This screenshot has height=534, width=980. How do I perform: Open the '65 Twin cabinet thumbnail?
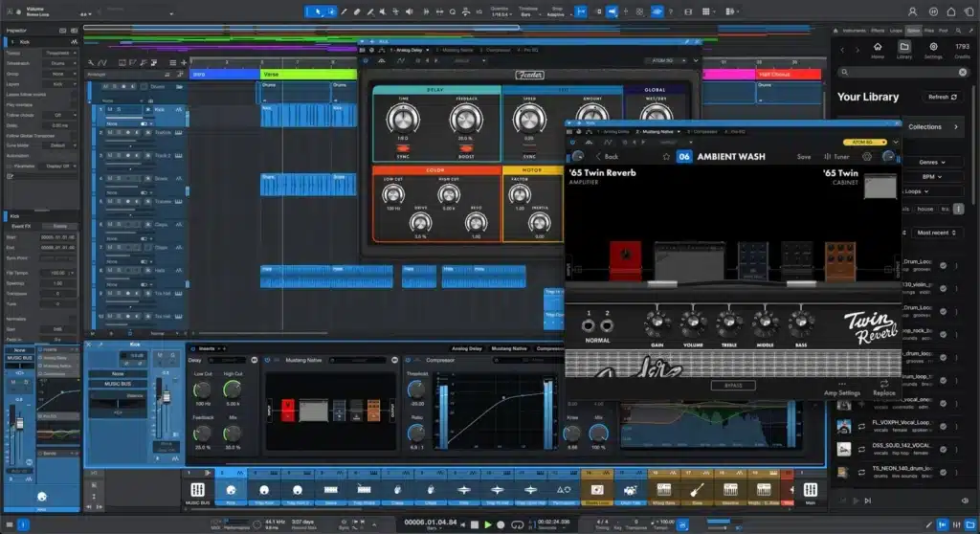point(880,187)
